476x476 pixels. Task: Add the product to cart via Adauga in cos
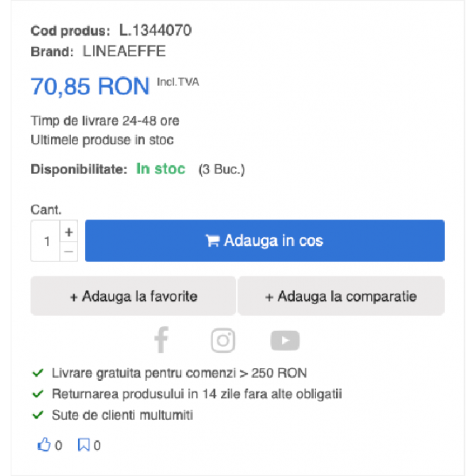[265, 241]
